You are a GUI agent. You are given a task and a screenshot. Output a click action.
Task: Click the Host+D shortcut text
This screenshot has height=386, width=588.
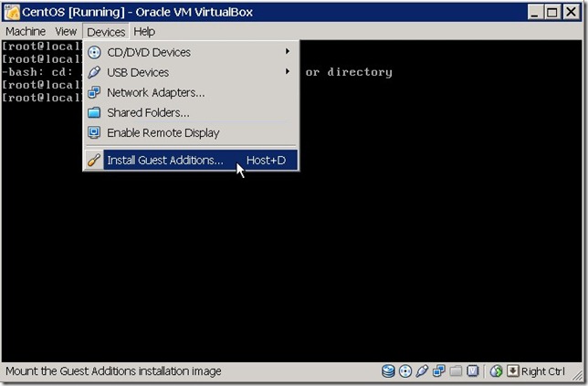pos(266,161)
